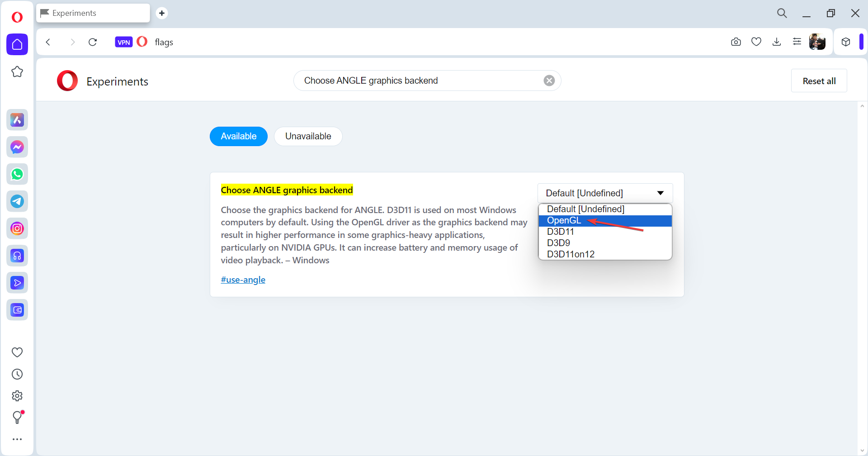Go forward to next page
This screenshot has width=868, height=456.
[72, 42]
